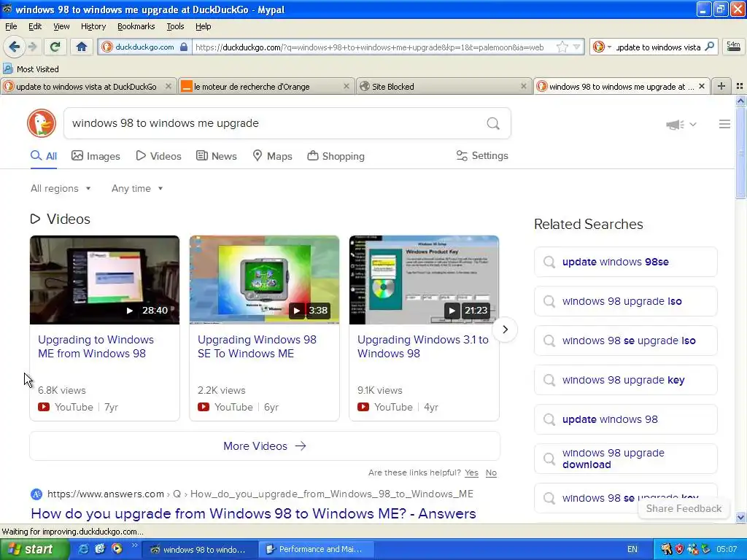Image resolution: width=747 pixels, height=560 pixels.
Task: Click the vertical scrollbar down arrow
Action: tap(740, 517)
